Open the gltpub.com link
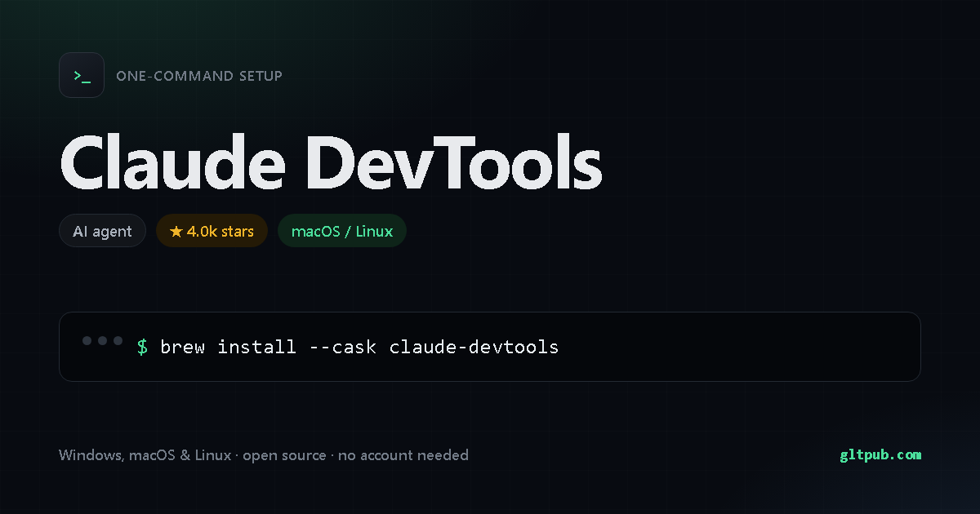 pyautogui.click(x=880, y=455)
